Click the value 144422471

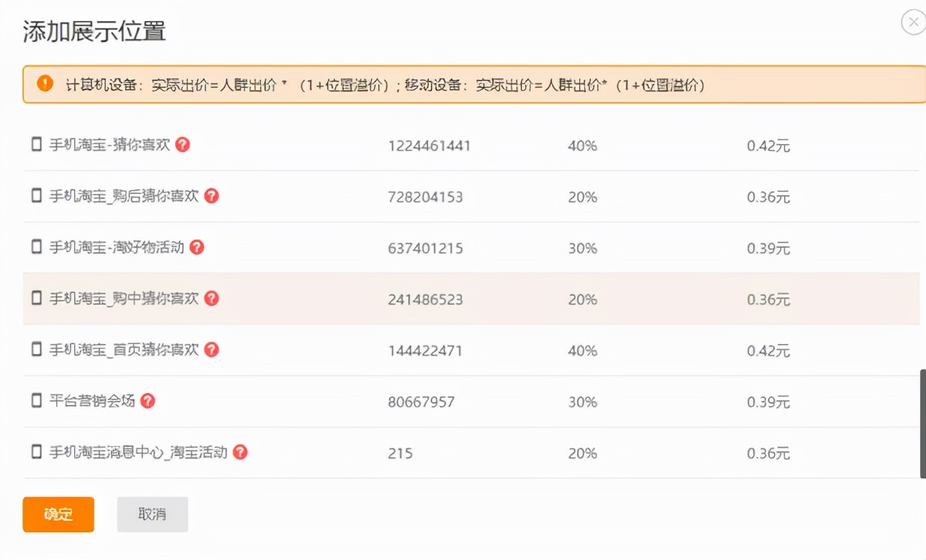click(x=426, y=350)
